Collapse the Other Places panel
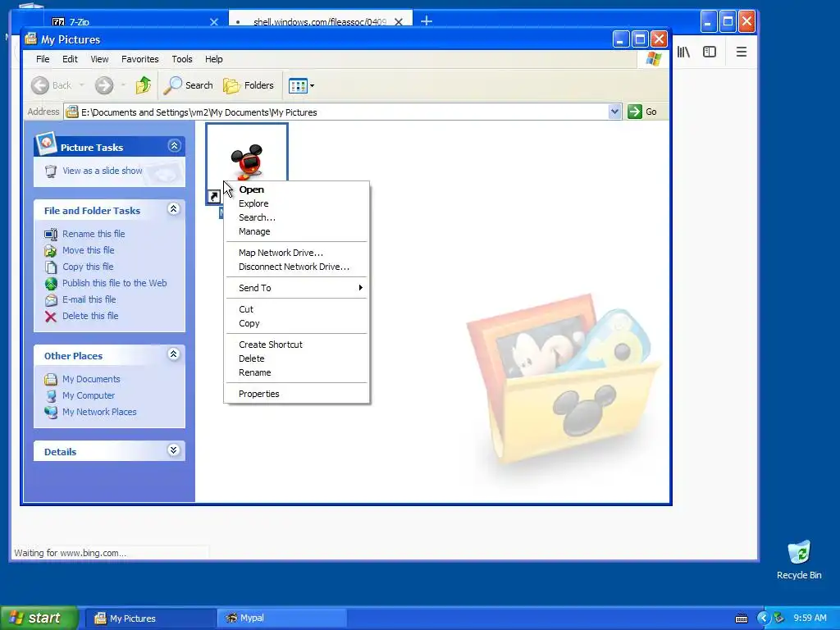Viewport: 840px width, 630px height. [174, 354]
